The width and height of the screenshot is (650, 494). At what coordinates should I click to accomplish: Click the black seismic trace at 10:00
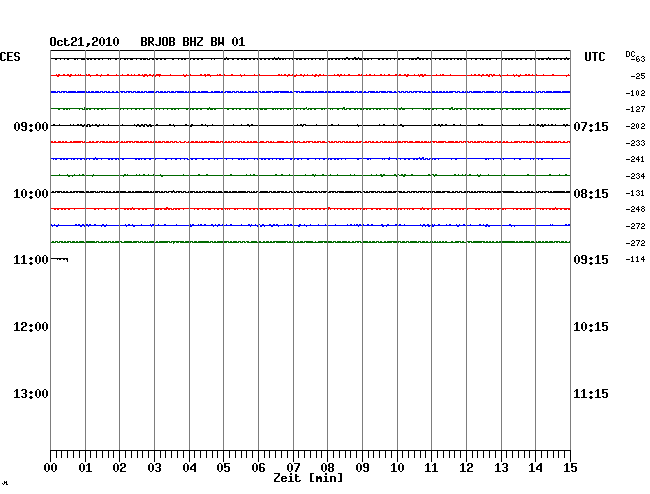point(310,192)
